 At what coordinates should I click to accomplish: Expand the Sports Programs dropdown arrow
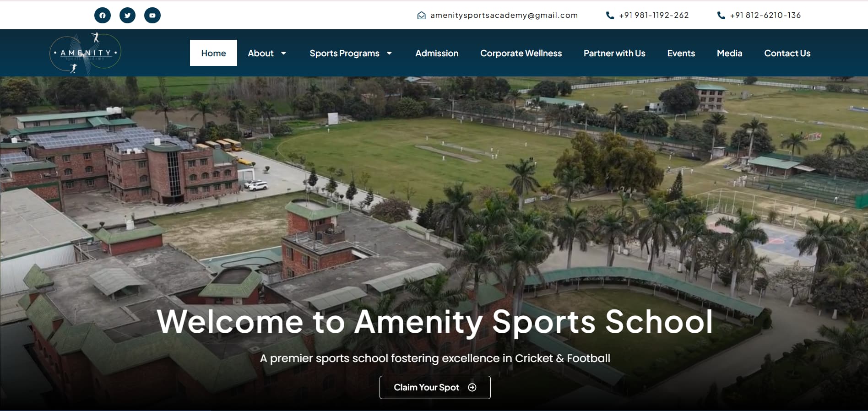tap(389, 53)
